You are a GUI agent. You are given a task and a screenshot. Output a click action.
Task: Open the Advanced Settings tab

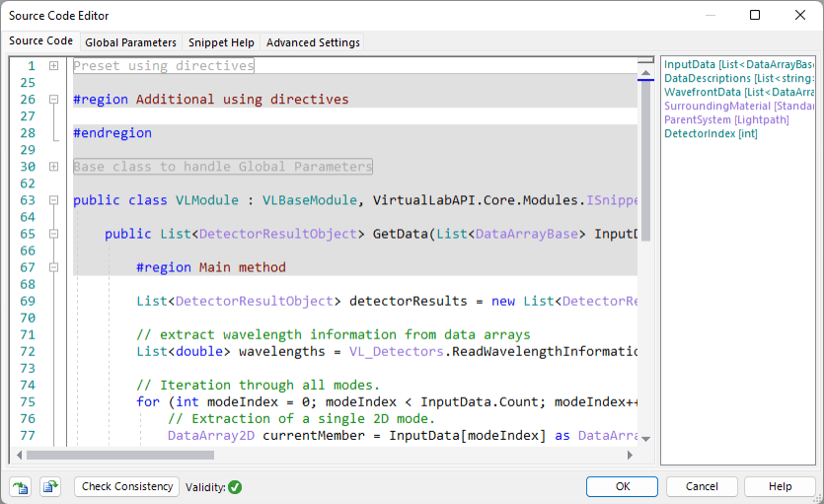tap(313, 42)
